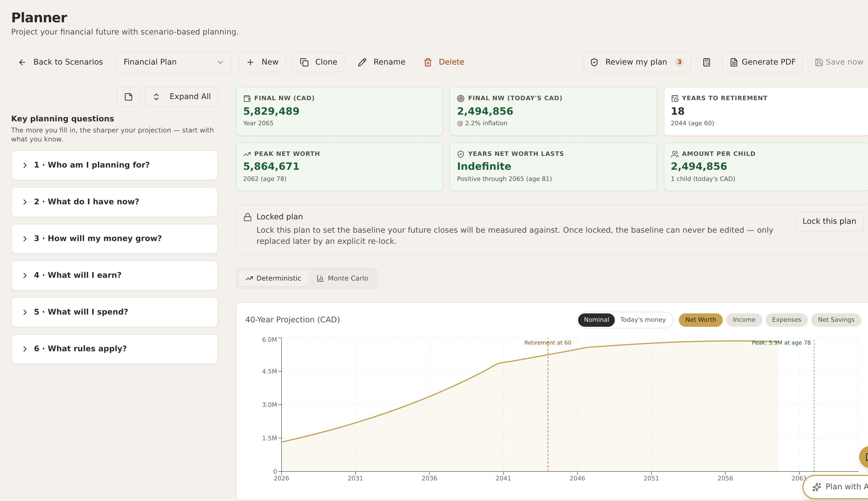Expand section 3 How will my money grow
Screen dimensions: 868x501
[x=115, y=239]
